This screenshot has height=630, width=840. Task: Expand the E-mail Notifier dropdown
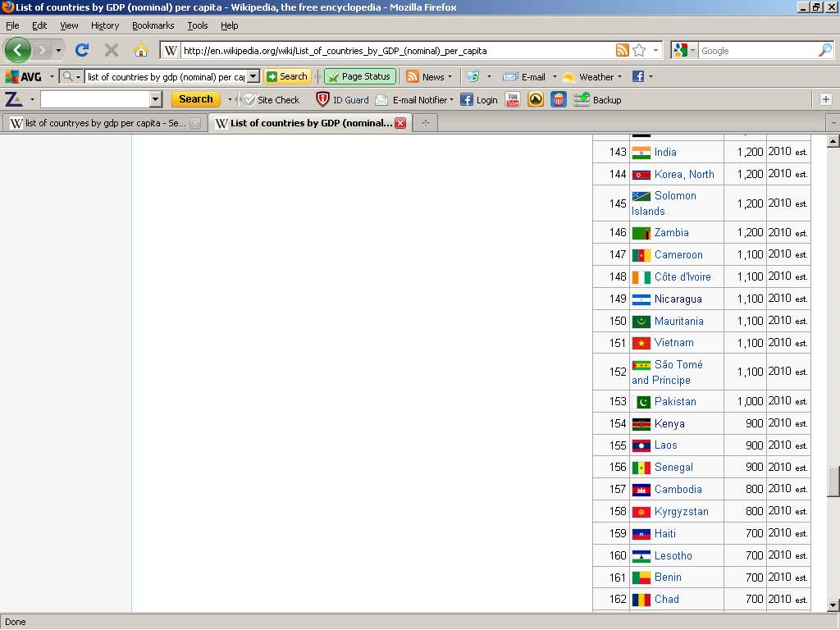coord(451,100)
